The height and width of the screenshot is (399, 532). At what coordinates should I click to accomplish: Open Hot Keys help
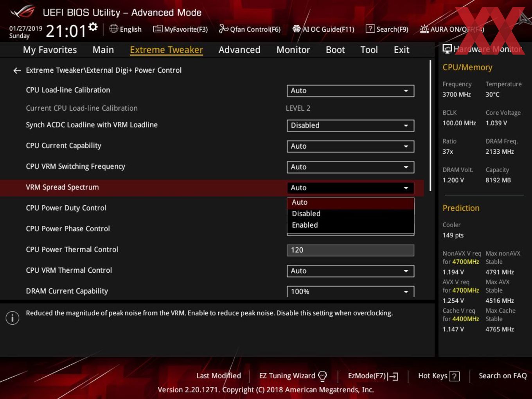[439, 376]
